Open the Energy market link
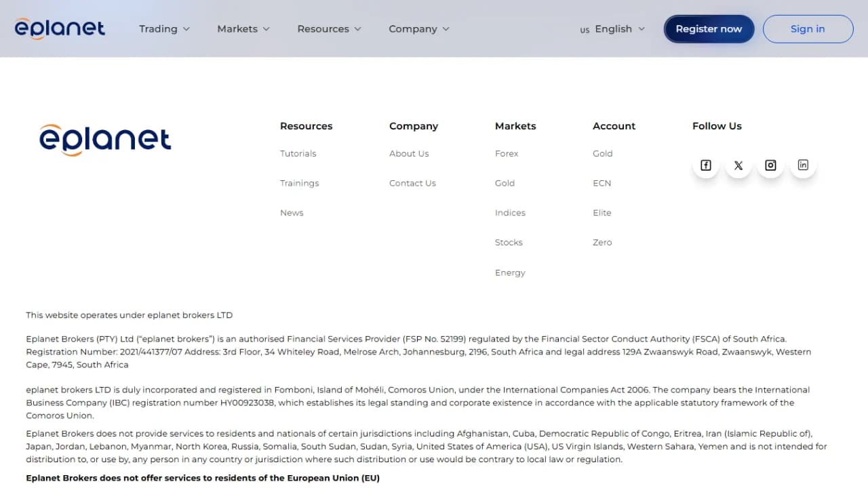This screenshot has width=868, height=488. click(510, 272)
